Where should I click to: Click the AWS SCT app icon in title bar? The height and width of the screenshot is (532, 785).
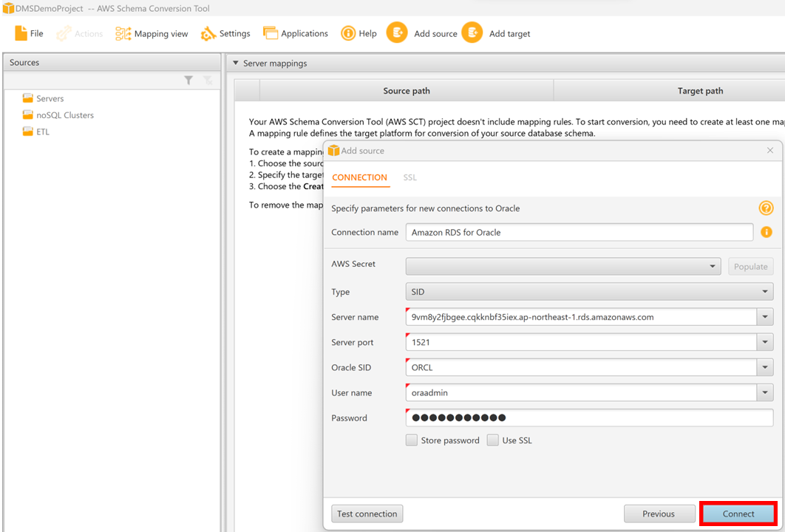pyautogui.click(x=8, y=9)
